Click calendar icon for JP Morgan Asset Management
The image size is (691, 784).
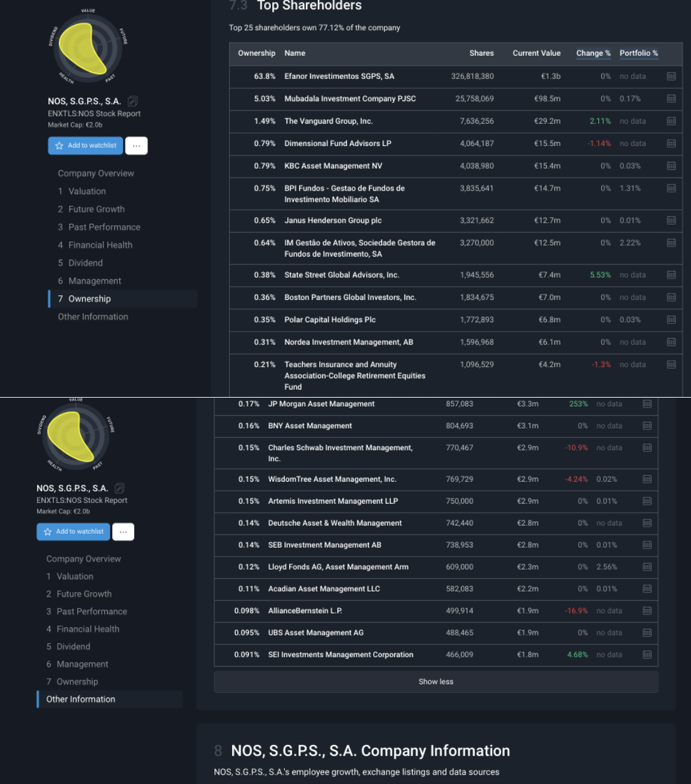(x=647, y=404)
